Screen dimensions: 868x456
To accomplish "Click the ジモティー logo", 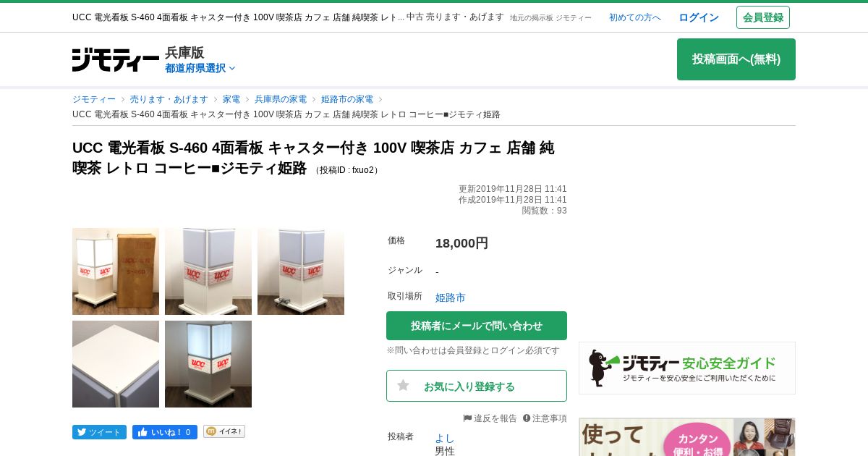I will click(x=116, y=59).
